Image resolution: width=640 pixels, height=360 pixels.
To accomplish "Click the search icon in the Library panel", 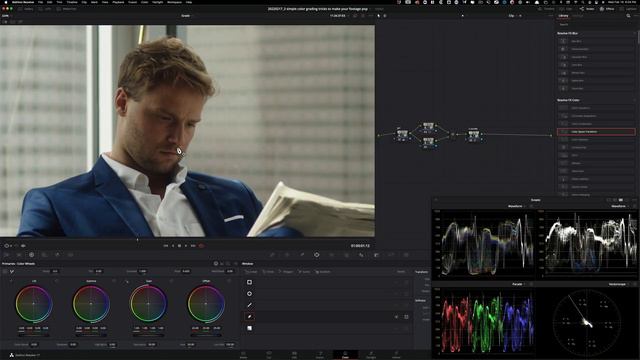I will (x=628, y=16).
